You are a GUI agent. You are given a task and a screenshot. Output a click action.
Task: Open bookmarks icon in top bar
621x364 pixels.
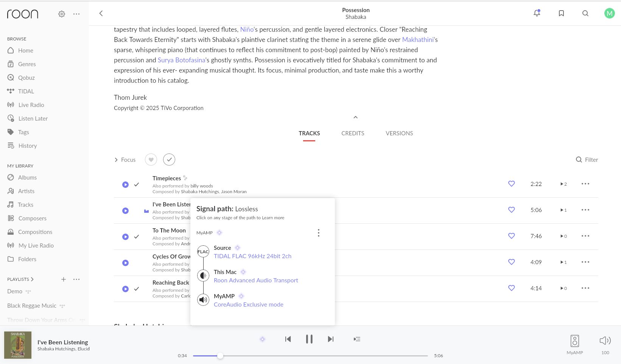(561, 13)
